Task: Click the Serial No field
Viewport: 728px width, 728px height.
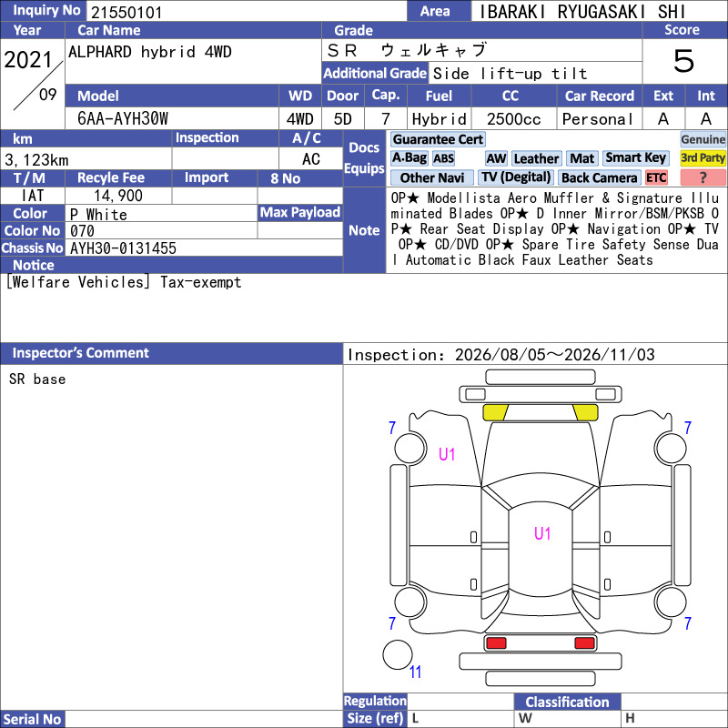Action: coord(204,719)
